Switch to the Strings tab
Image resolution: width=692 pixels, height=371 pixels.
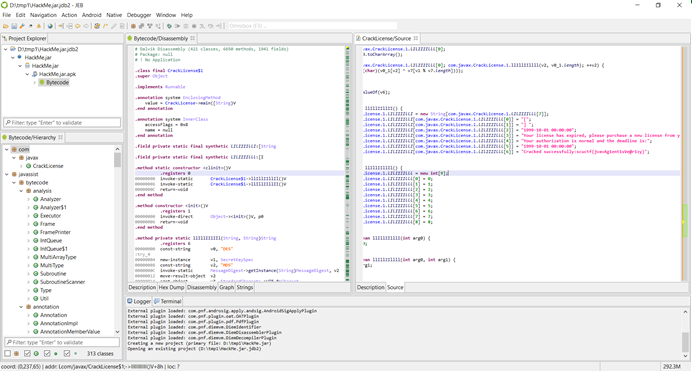244,287
